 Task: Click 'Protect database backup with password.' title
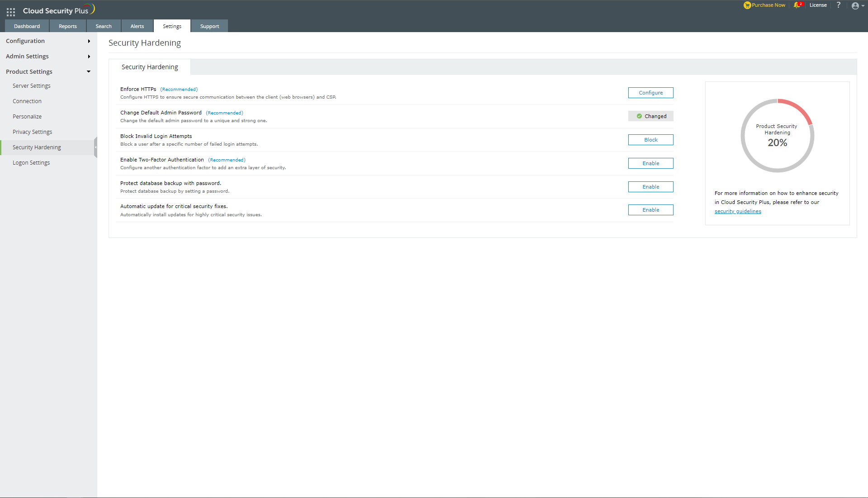(x=171, y=183)
